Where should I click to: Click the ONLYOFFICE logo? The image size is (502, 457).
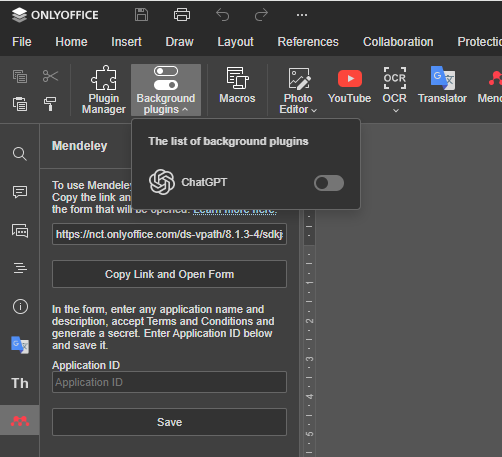(55, 15)
